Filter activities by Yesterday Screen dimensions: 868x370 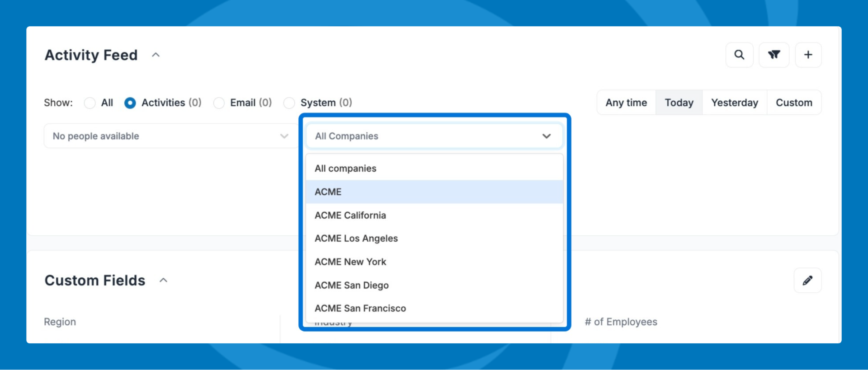click(735, 103)
